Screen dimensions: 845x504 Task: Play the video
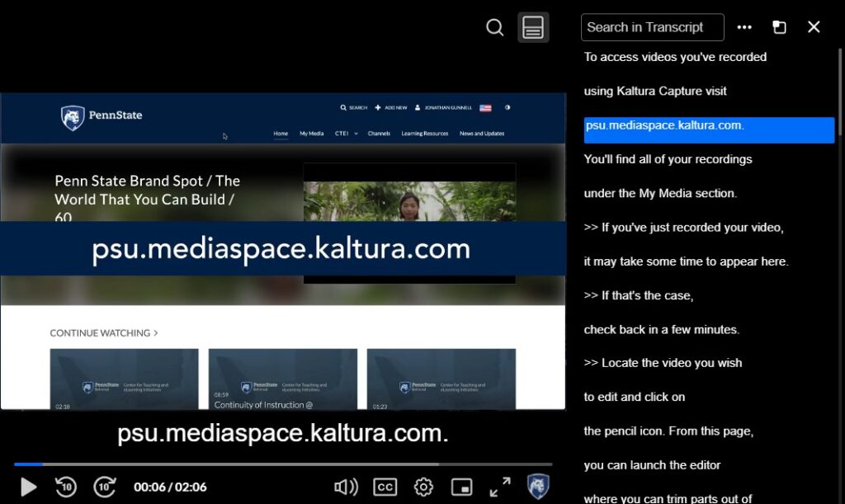pyautogui.click(x=28, y=487)
